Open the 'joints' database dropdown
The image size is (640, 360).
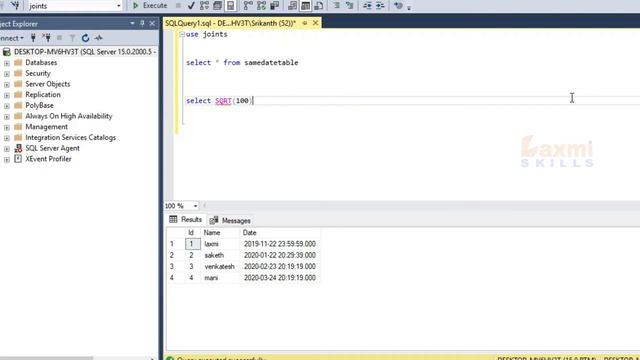pyautogui.click(x=118, y=6)
